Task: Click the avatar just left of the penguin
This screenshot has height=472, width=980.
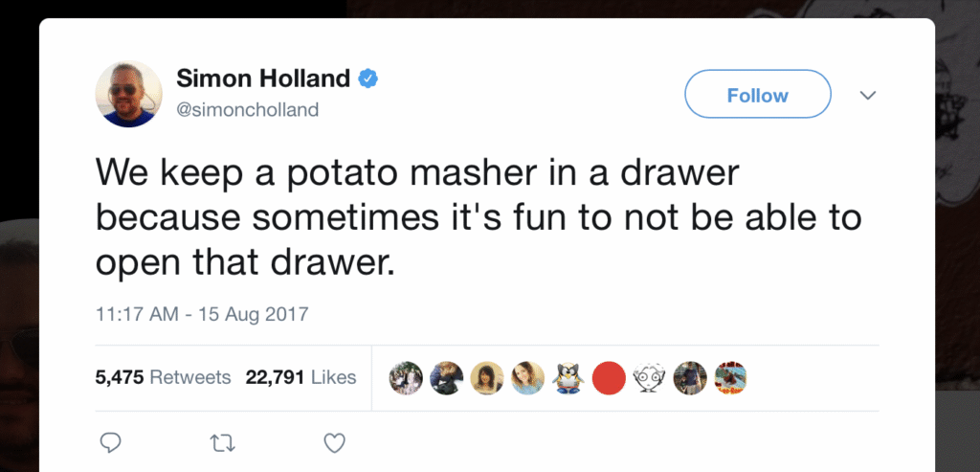Action: pos(527,378)
